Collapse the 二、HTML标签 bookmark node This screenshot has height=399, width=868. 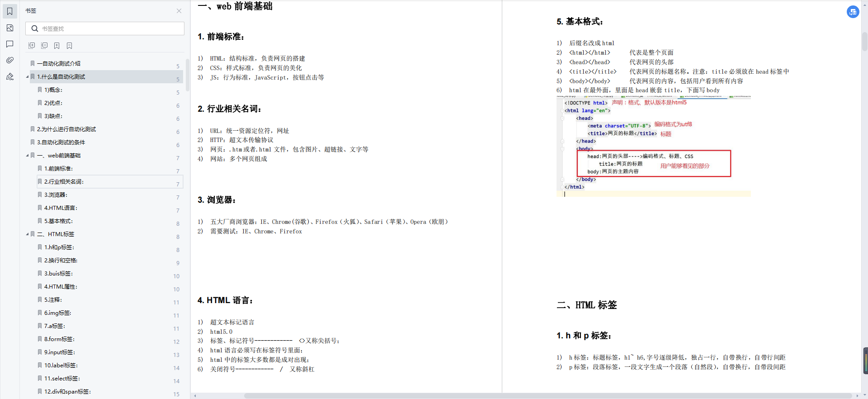click(27, 234)
